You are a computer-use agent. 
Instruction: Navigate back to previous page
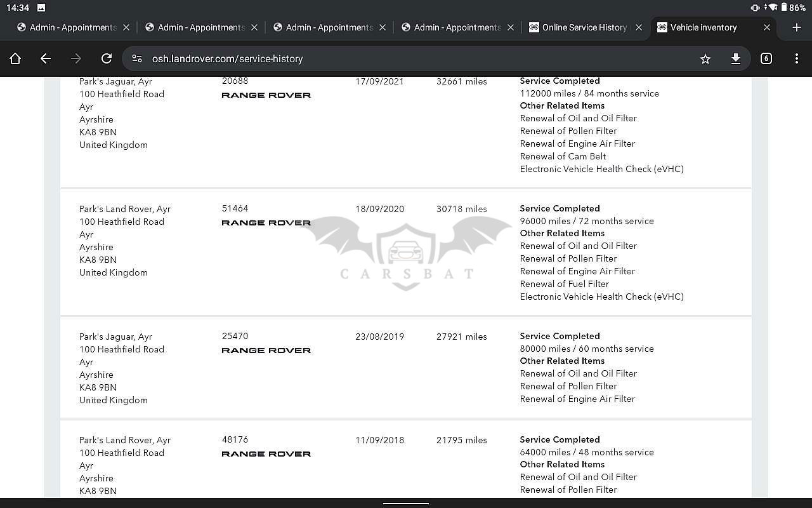click(x=46, y=58)
